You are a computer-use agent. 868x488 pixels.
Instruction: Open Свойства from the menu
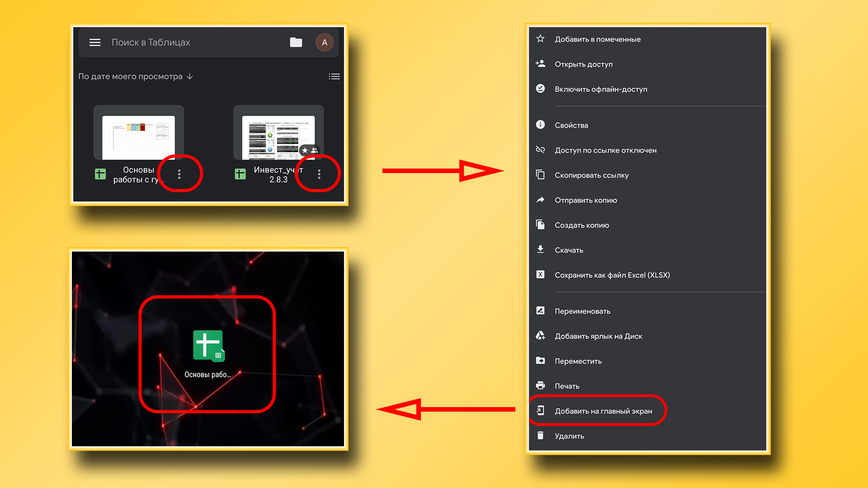point(647,125)
